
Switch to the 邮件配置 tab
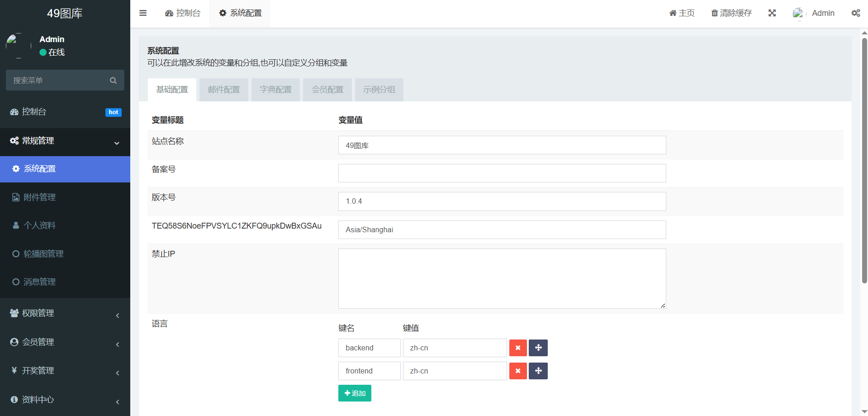[x=223, y=90]
